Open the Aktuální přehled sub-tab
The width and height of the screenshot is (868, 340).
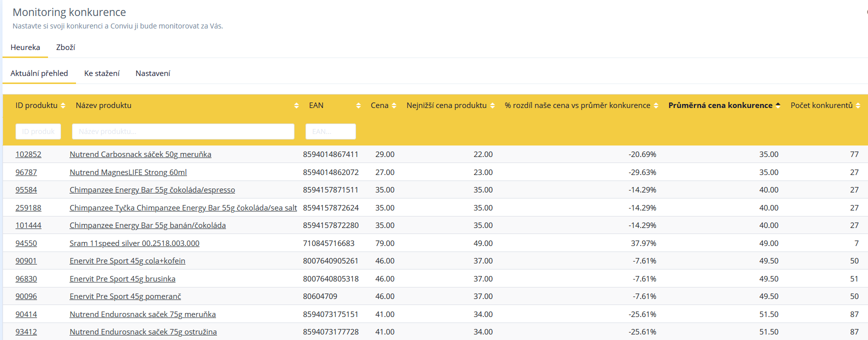39,73
